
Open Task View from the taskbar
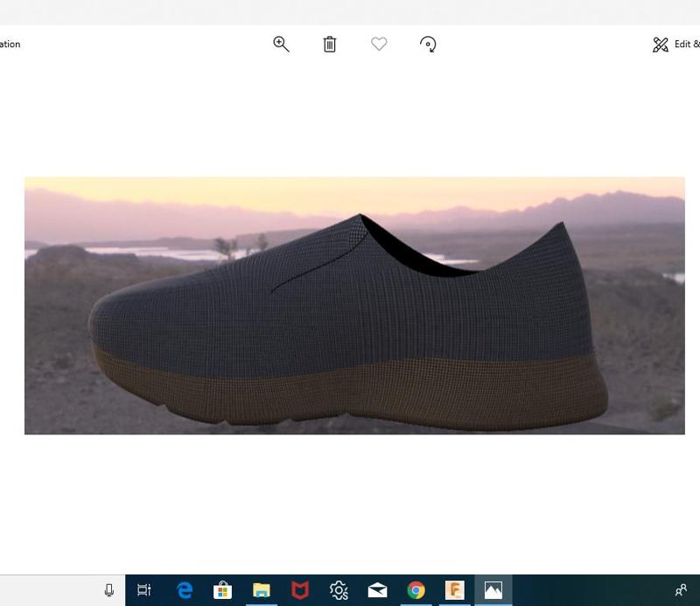coord(144,589)
